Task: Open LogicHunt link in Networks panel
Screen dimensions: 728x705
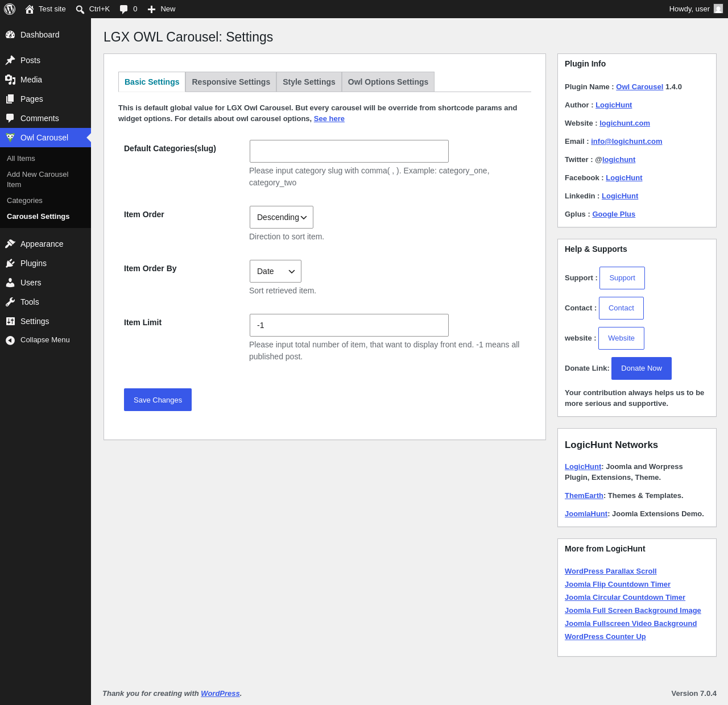Action: 583,467
